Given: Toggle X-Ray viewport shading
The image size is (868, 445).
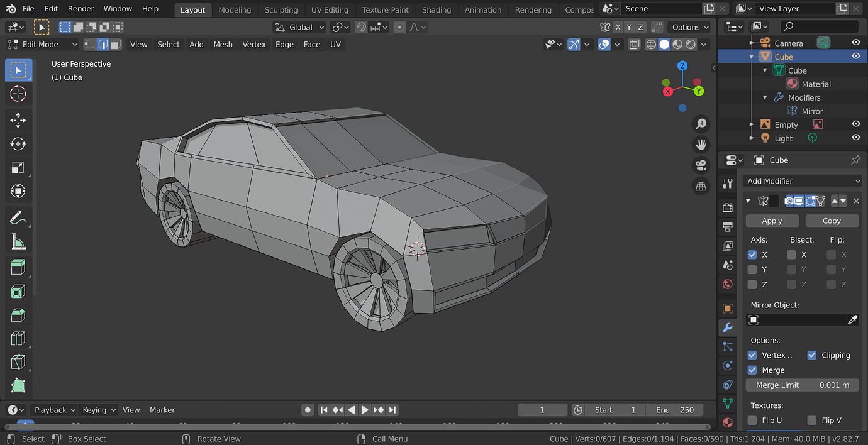Looking at the screenshot, I should point(634,44).
